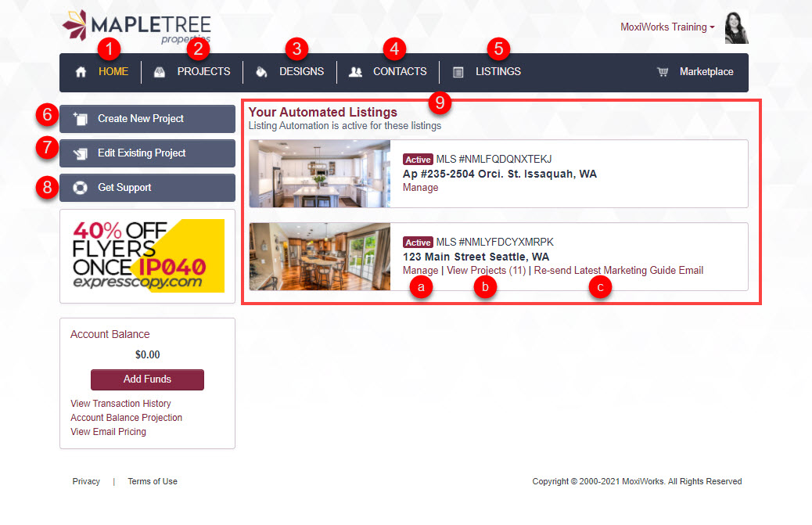Click the Designs paint bucket icon

(x=261, y=72)
